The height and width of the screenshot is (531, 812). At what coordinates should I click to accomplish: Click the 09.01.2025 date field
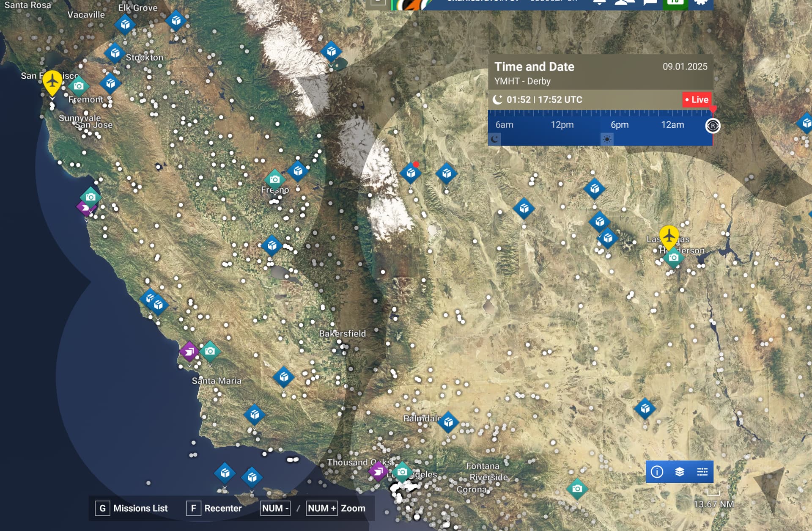pyautogui.click(x=685, y=66)
